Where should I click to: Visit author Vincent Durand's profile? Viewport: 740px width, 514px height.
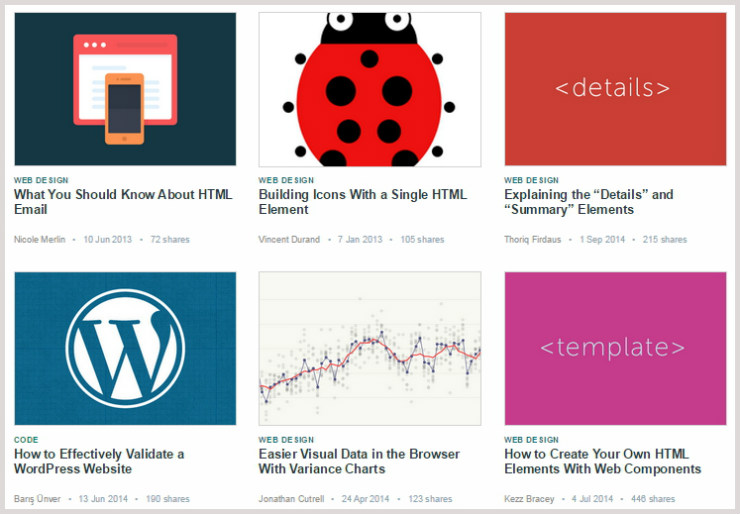pyautogui.click(x=289, y=239)
